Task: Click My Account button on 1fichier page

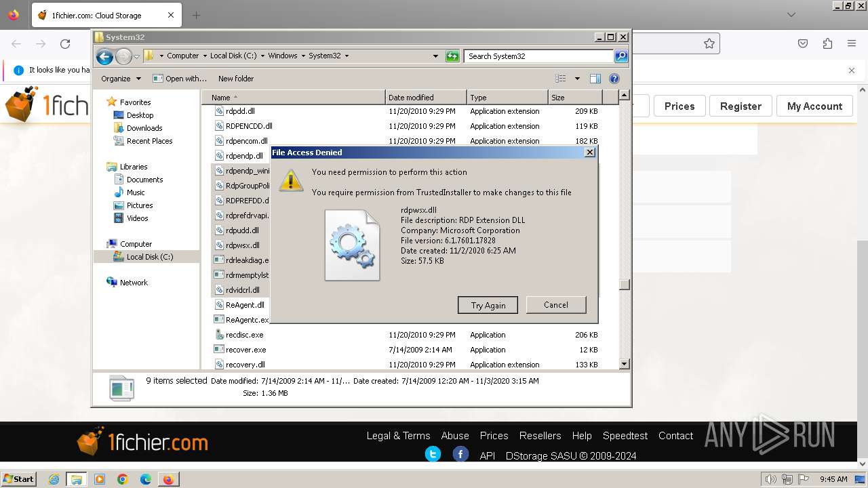Action: point(814,106)
